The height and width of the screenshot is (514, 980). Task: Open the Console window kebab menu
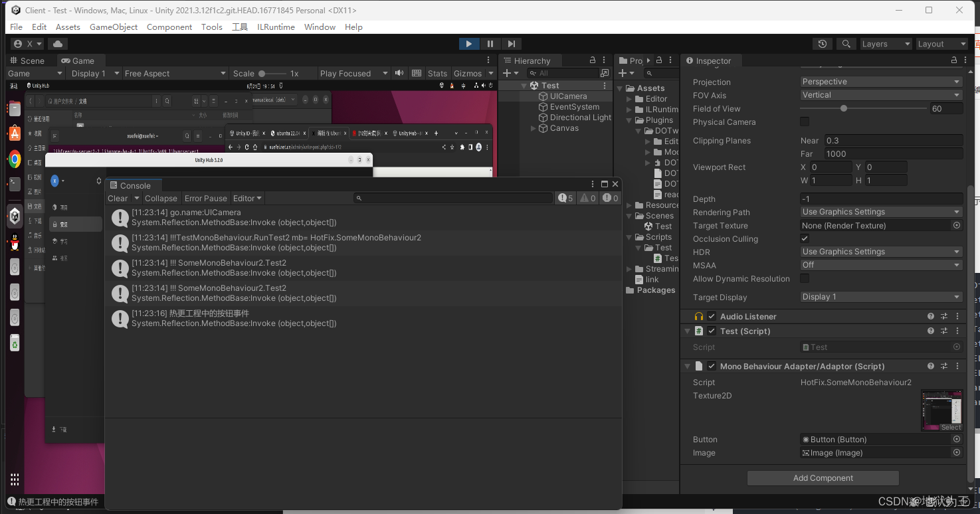(592, 184)
